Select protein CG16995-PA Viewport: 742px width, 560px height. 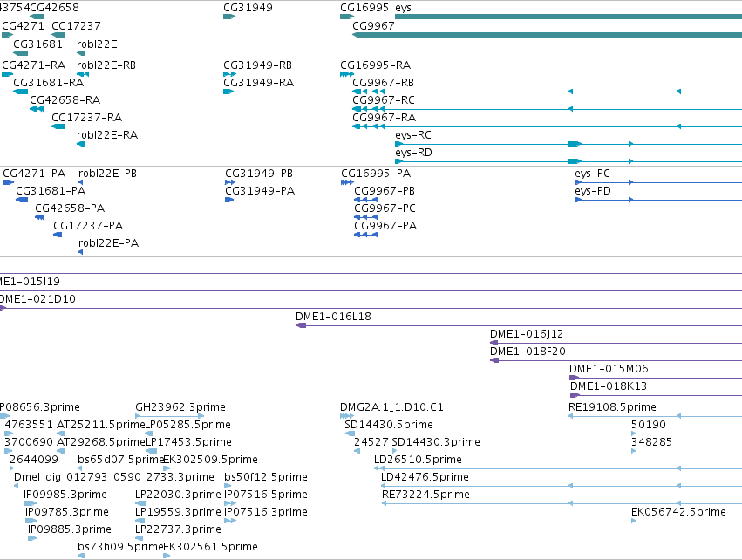tap(376, 174)
